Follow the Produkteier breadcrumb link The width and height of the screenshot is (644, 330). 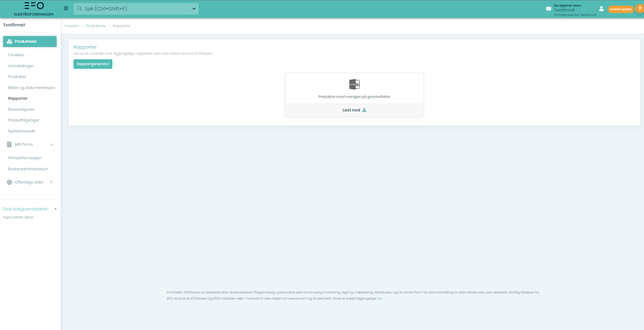click(x=96, y=26)
